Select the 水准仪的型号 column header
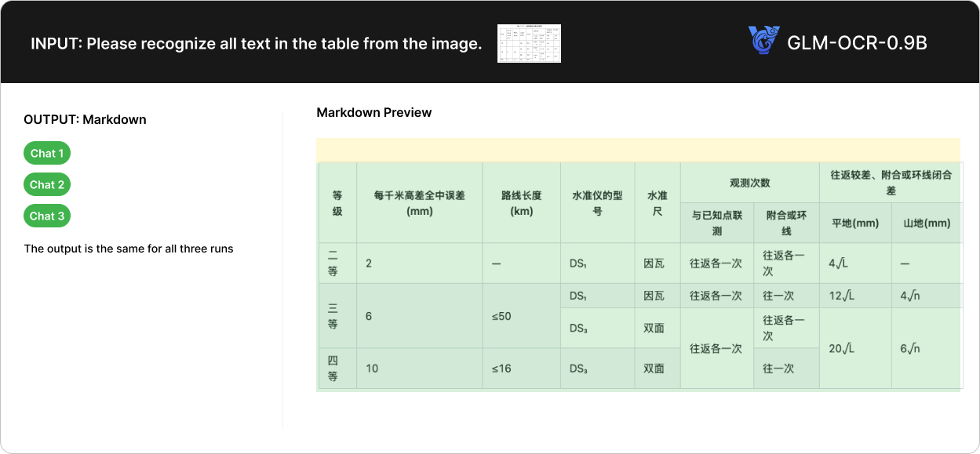This screenshot has height=454, width=980. click(x=597, y=203)
